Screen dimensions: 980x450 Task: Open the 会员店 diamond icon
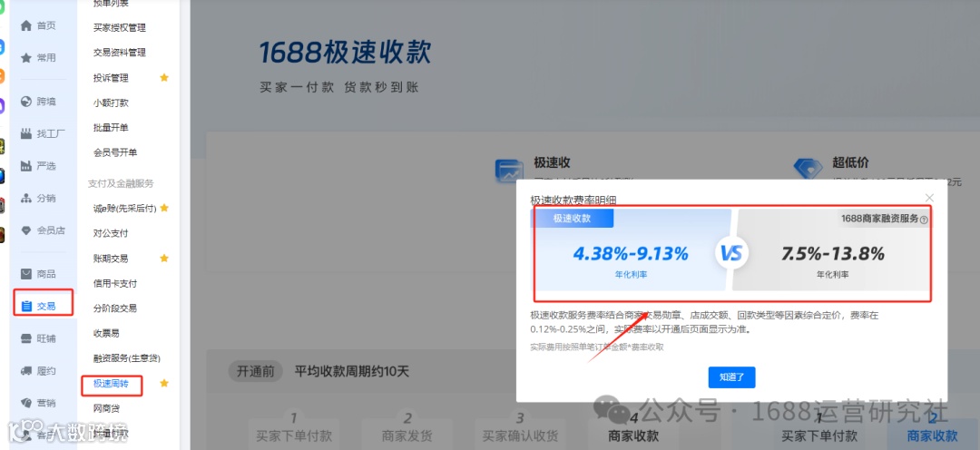(25, 230)
